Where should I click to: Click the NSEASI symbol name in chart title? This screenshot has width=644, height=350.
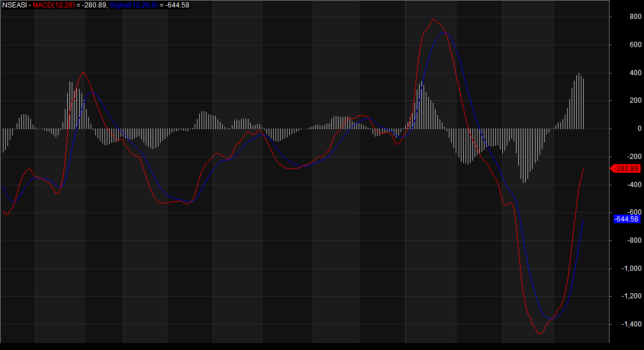tap(14, 5)
